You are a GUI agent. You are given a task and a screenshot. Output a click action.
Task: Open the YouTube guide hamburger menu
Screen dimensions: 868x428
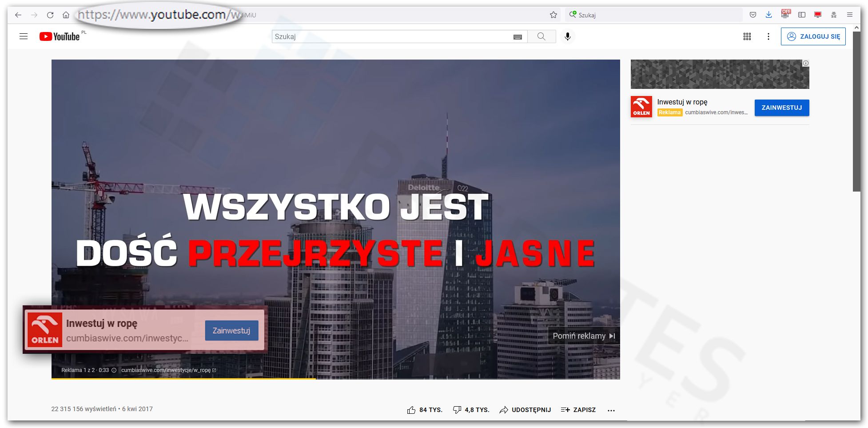point(24,36)
